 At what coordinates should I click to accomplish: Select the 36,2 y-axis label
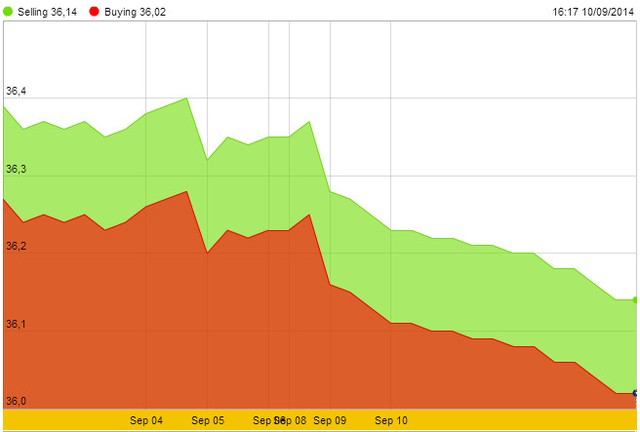coord(16,247)
